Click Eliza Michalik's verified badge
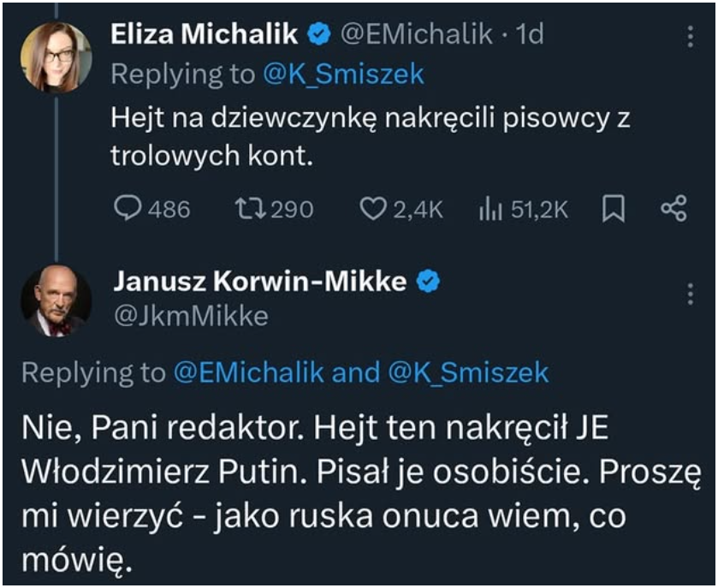This screenshot has height=588, width=718. click(x=319, y=33)
